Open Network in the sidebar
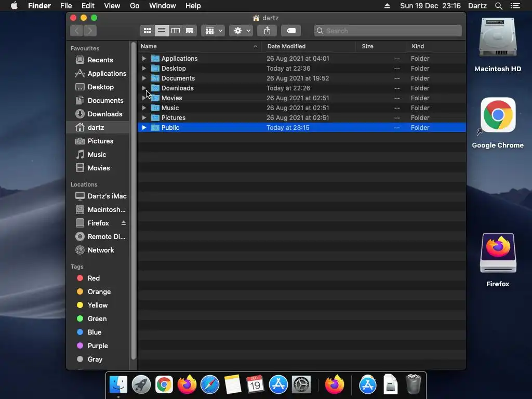The image size is (532, 399). pos(98,250)
